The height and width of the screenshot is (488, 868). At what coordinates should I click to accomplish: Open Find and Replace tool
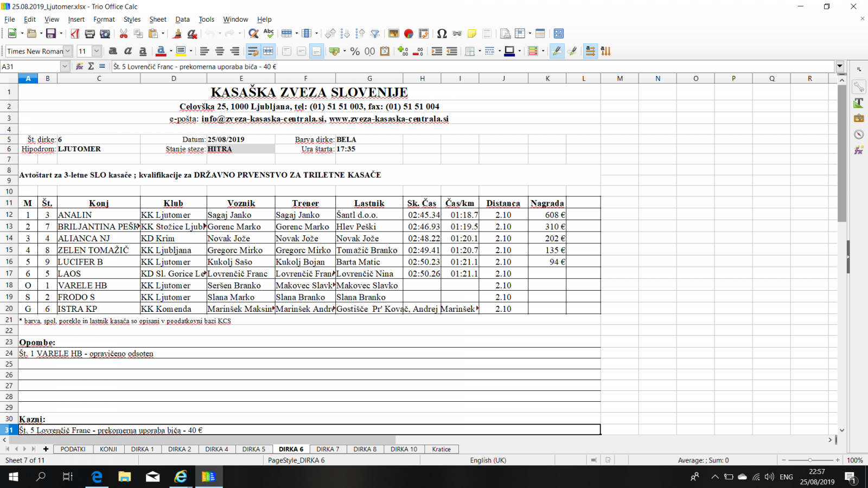(x=253, y=34)
